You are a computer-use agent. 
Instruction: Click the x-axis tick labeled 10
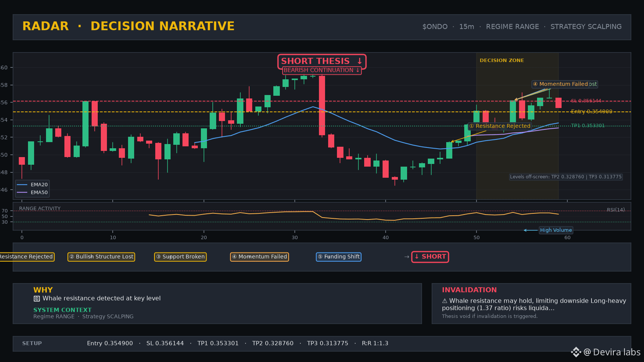point(113,238)
